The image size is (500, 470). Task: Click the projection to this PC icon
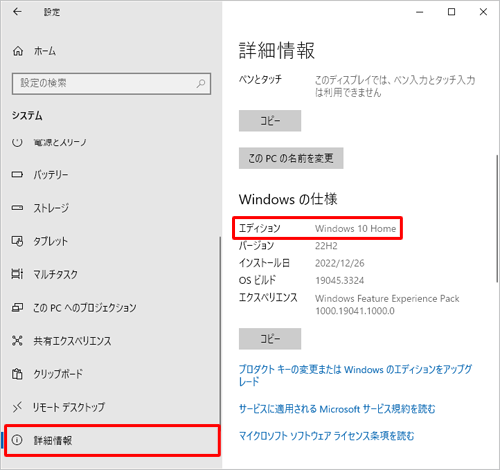click(17, 307)
